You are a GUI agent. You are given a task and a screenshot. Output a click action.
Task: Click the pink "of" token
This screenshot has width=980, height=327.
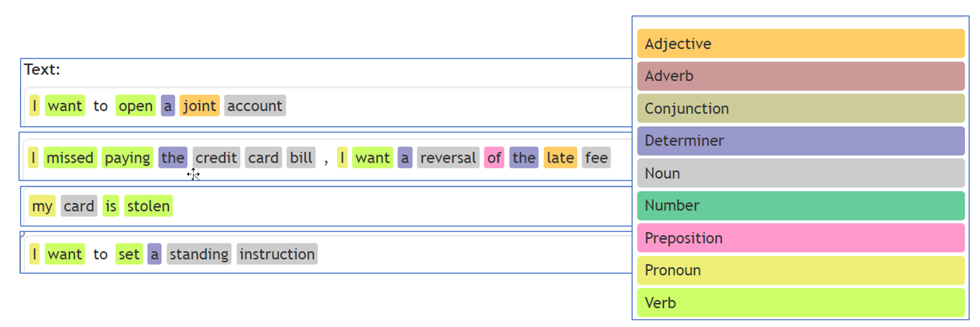coord(494,158)
